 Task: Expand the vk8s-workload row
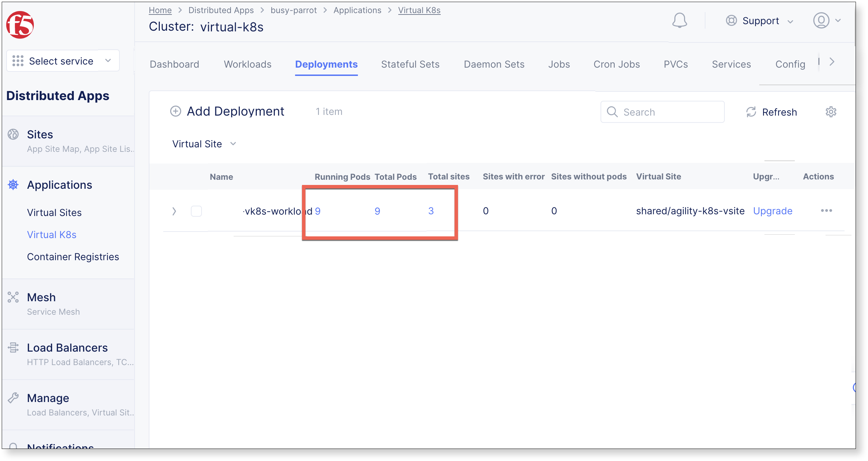pyautogui.click(x=174, y=211)
